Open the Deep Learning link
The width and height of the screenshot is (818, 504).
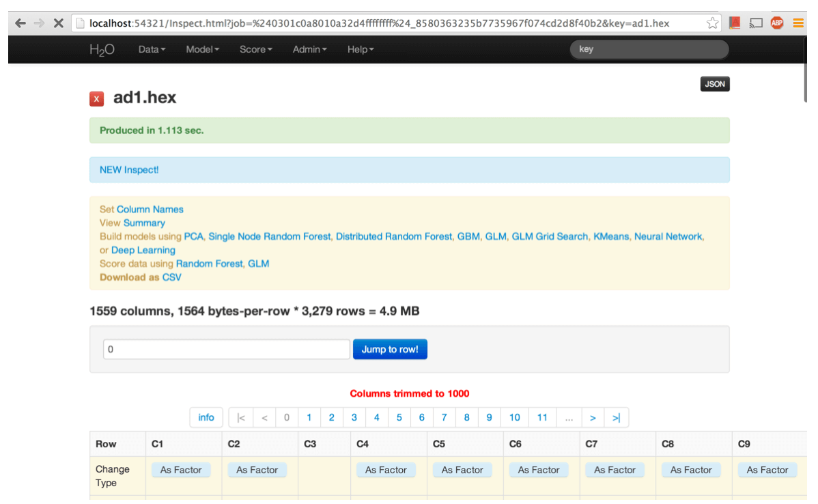point(143,251)
